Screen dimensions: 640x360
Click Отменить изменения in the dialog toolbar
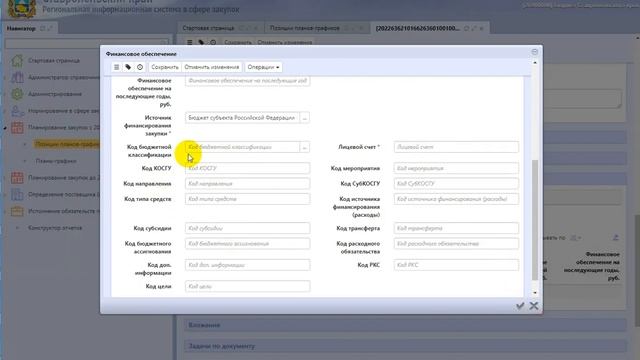coord(212,67)
